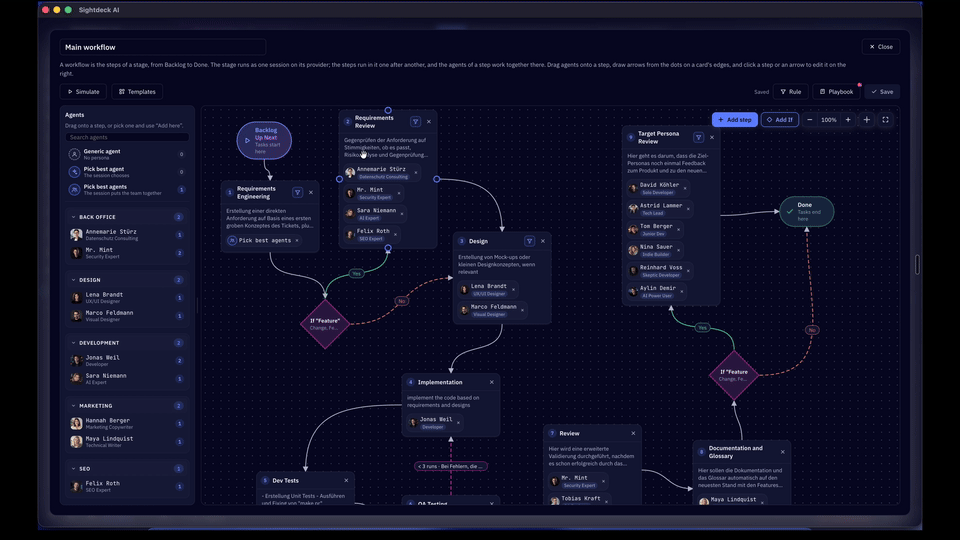Viewport: 960px width, 540px height.
Task: Add an If condition node
Action: click(779, 120)
